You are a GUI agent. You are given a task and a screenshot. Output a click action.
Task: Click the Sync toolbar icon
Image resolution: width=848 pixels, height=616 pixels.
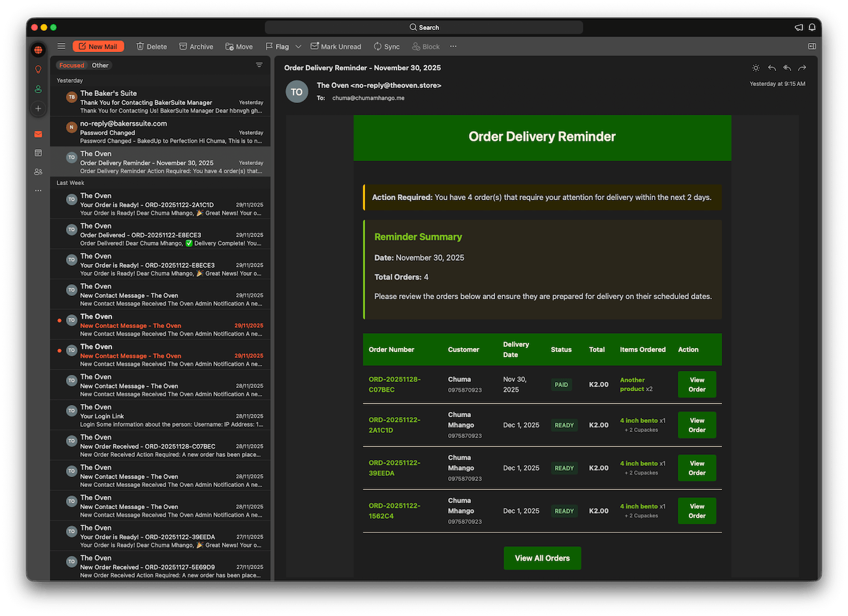click(x=387, y=46)
